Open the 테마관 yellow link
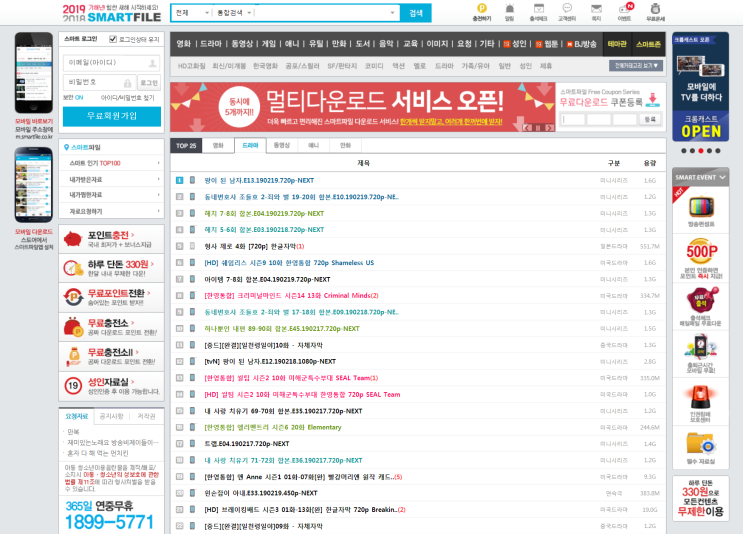The width and height of the screenshot is (743, 534). point(617,44)
